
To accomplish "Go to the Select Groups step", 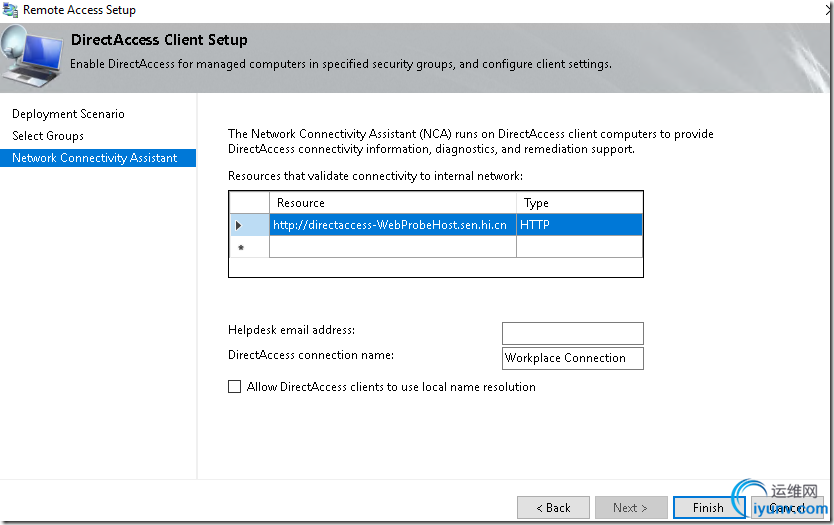I will point(48,136).
